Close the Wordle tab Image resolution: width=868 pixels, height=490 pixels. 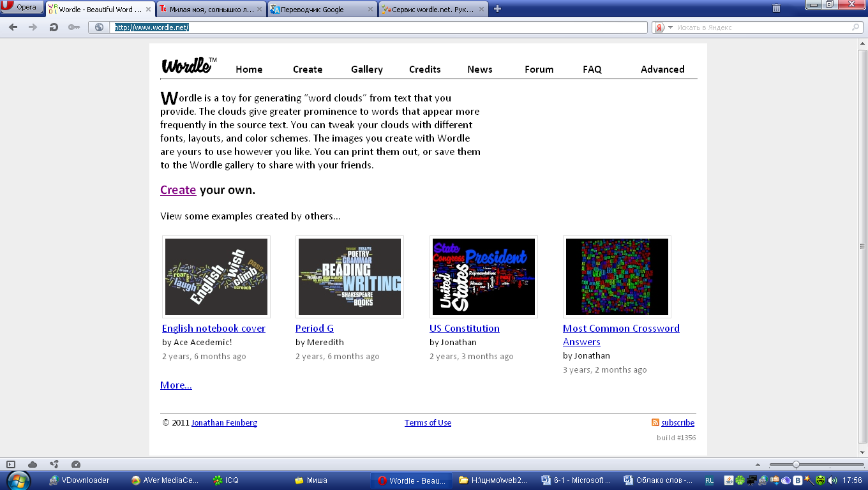click(149, 9)
